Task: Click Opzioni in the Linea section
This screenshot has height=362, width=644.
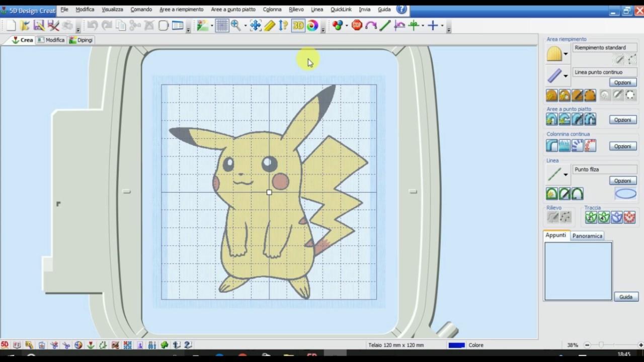Action: pyautogui.click(x=622, y=180)
